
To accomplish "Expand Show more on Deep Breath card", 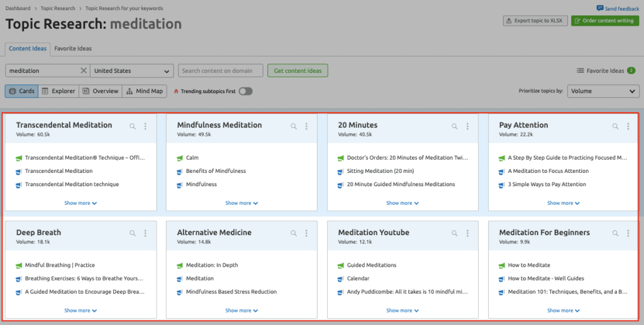I will coord(80,311).
